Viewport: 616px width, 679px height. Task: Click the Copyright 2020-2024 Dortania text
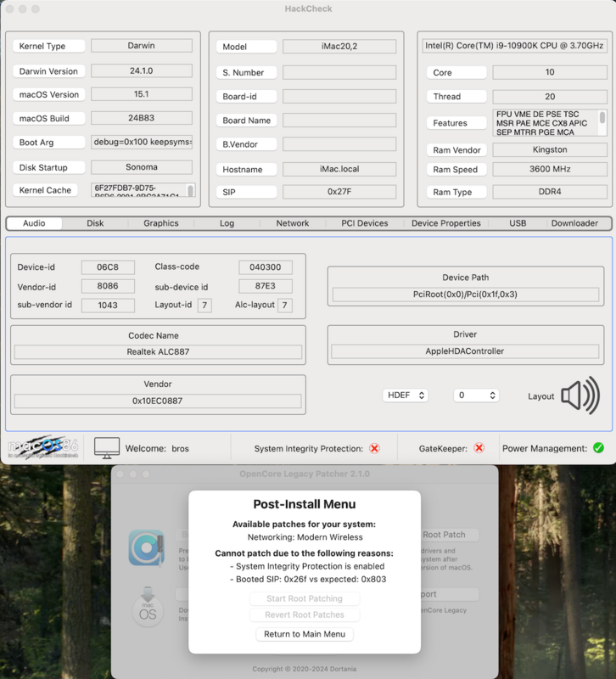[x=305, y=669]
